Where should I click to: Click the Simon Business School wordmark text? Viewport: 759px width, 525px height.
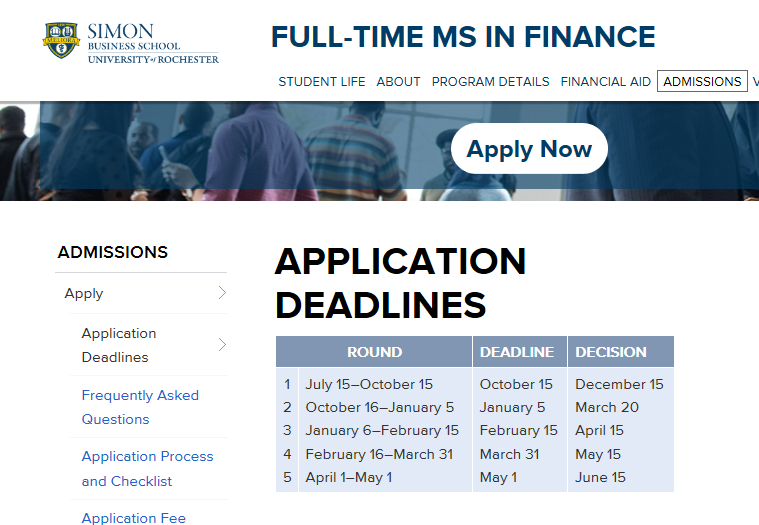point(152,43)
